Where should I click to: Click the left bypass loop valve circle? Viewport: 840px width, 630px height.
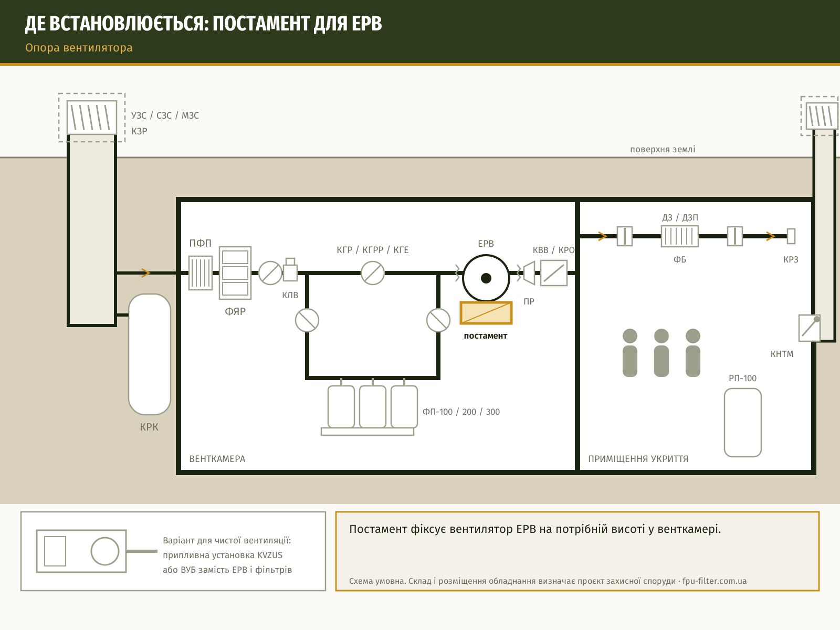point(307,320)
